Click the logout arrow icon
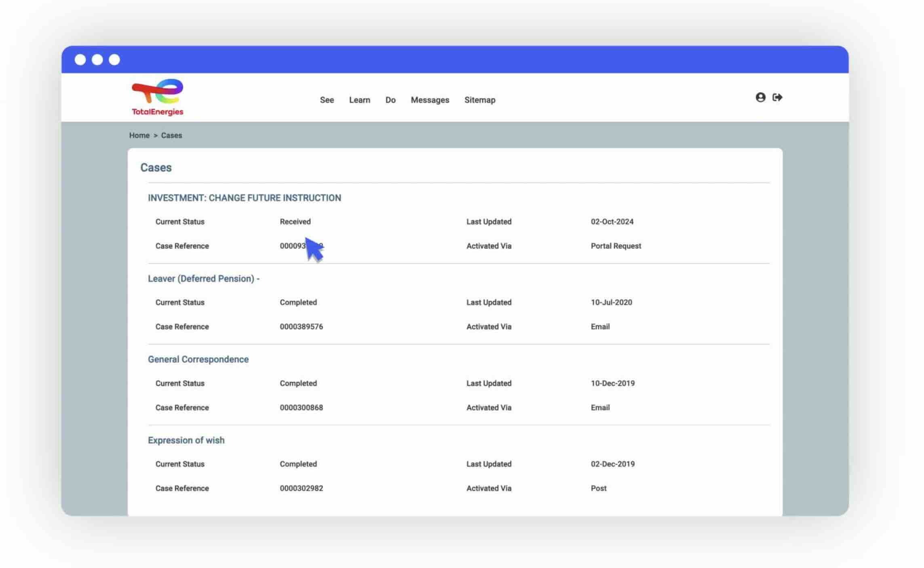The height and width of the screenshot is (568, 924). pyautogui.click(x=777, y=97)
